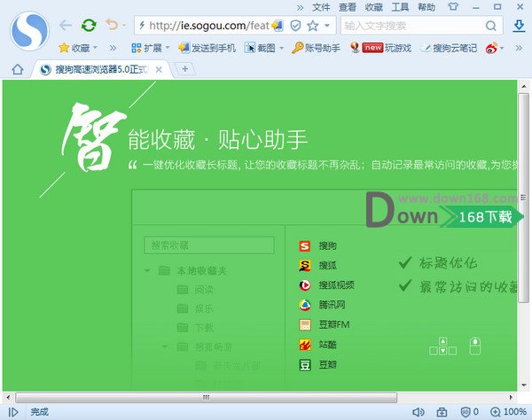Viewport: 532px width, 420px height.
Task: Select the 娱乐 folder
Action: [x=195, y=308]
